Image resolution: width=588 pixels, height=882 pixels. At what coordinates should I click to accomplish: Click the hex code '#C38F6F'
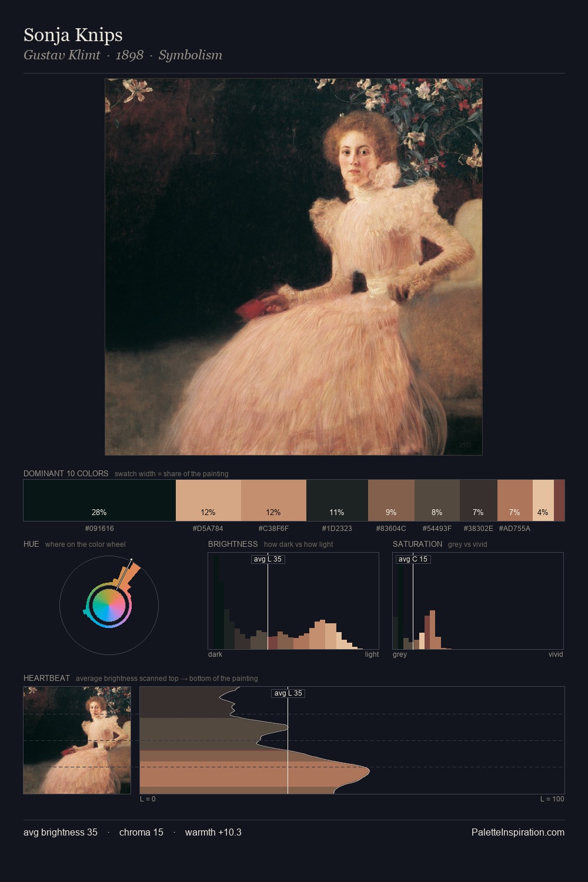click(273, 529)
